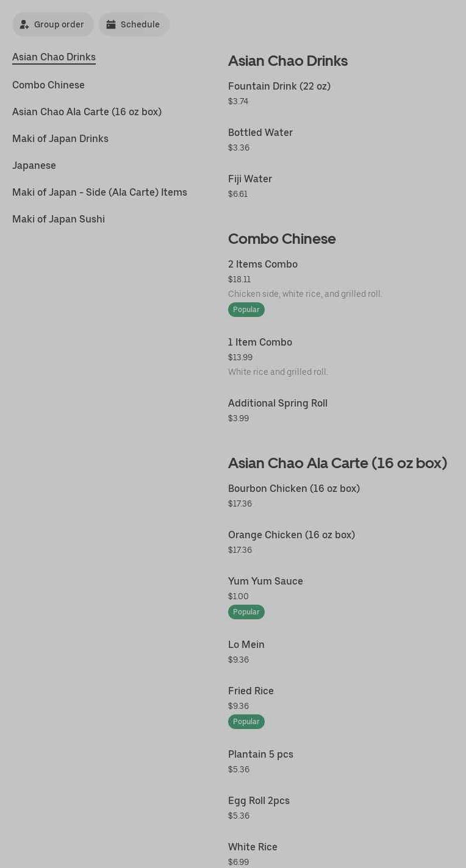Choose the Fiji Water item
Viewport: 466px width, 868px height.
pos(250,179)
